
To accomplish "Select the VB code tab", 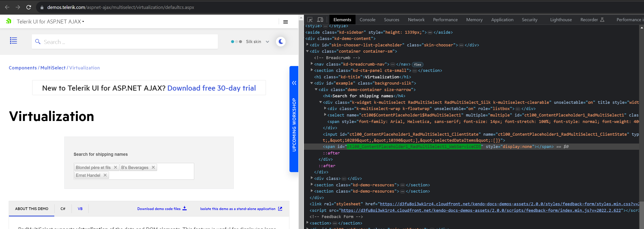I will (x=80, y=208).
